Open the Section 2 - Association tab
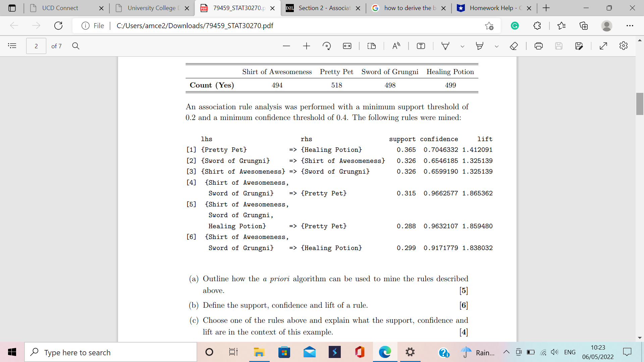Screen dimensions: 644x362 coord(319,8)
